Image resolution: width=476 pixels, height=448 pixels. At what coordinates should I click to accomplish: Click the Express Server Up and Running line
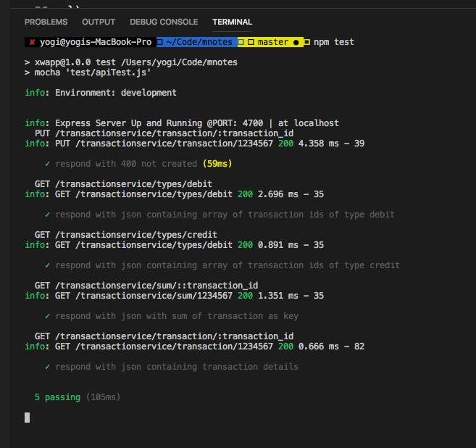point(182,123)
